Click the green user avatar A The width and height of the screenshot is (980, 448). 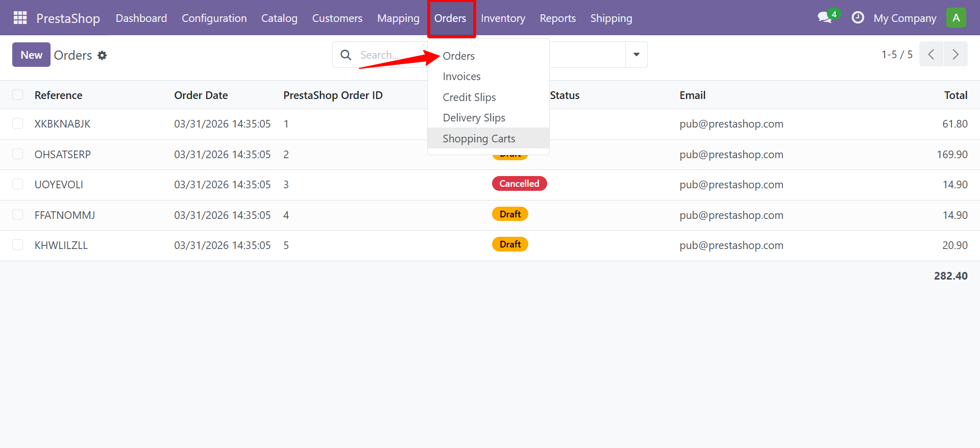coord(955,18)
